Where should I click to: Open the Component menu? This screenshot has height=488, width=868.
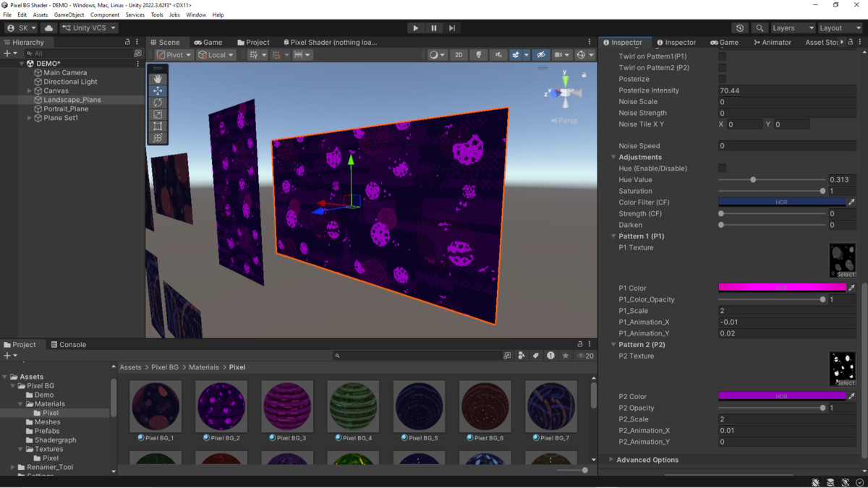click(105, 14)
